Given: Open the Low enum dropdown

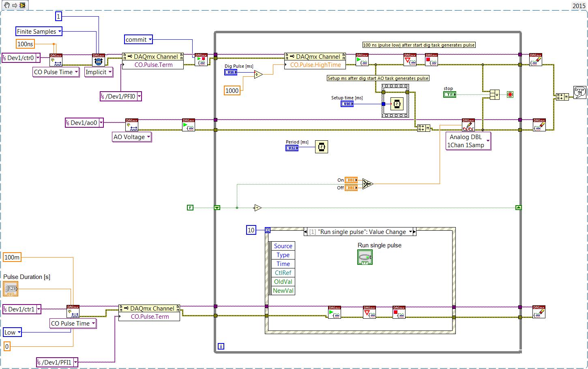Looking at the screenshot, I should tap(19, 332).
